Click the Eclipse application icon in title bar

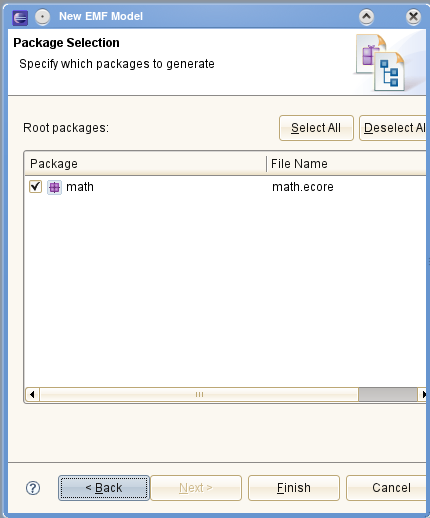[20, 17]
